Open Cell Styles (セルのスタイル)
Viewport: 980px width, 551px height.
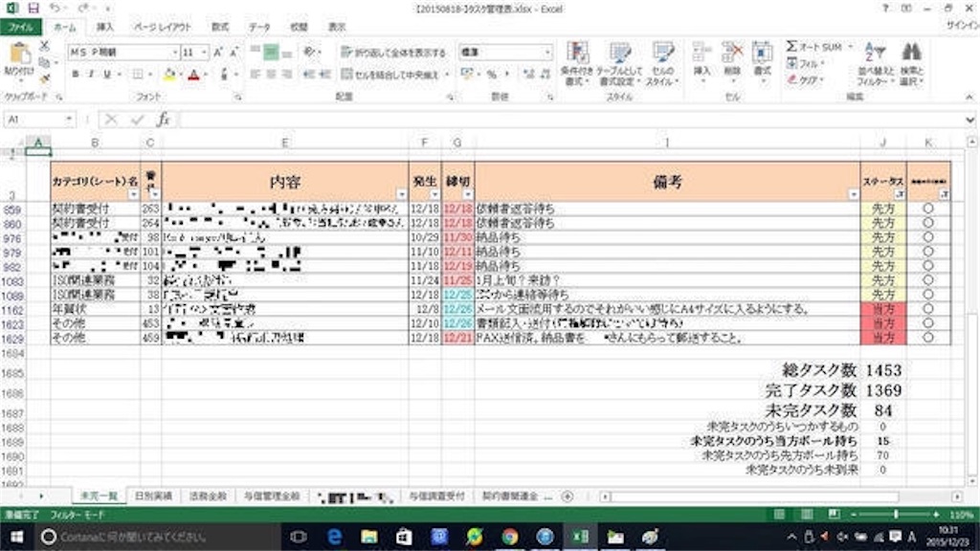(661, 63)
